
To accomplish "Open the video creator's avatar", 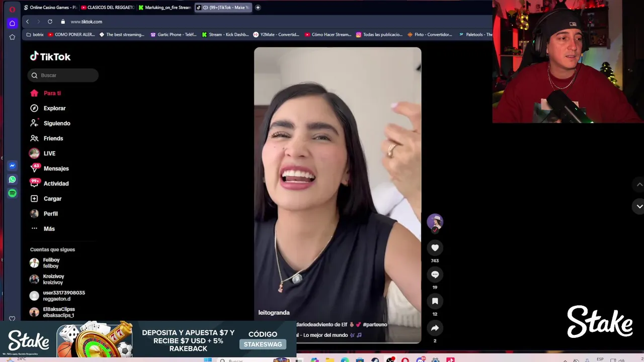I will tap(435, 222).
